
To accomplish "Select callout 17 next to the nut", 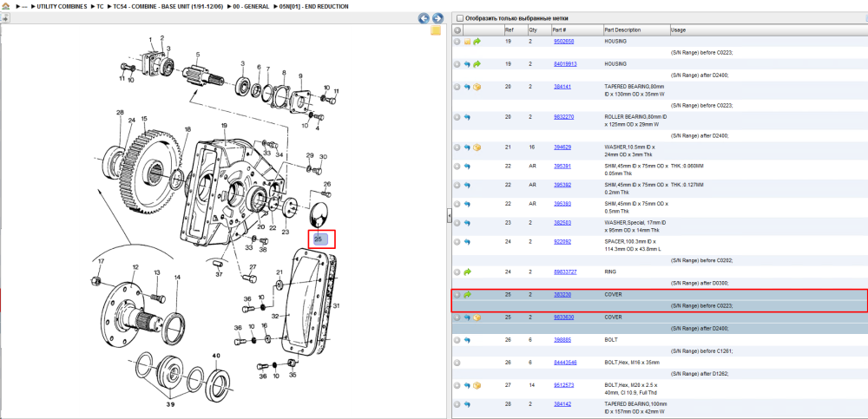I will pyautogui.click(x=101, y=261).
